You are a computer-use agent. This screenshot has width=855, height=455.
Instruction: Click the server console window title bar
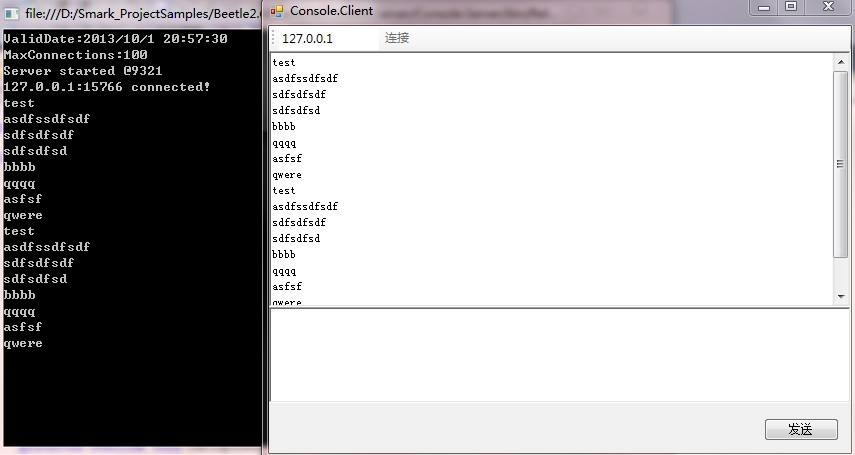click(x=132, y=13)
